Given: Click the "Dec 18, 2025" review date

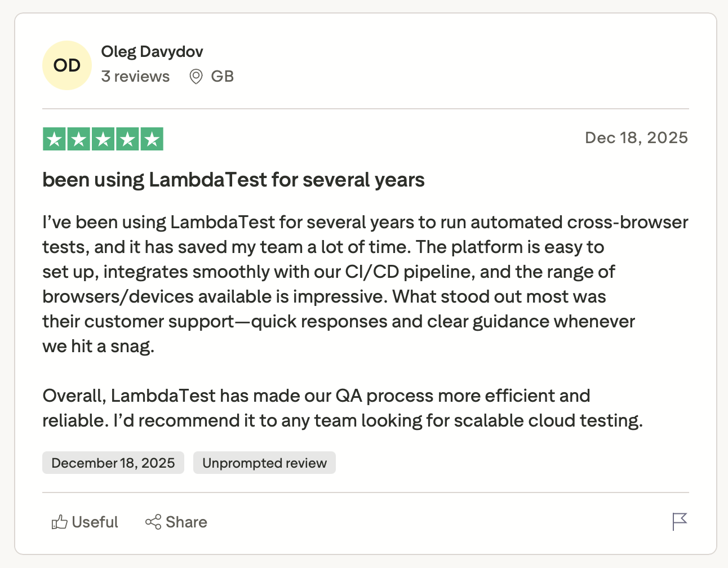Looking at the screenshot, I should point(636,138).
